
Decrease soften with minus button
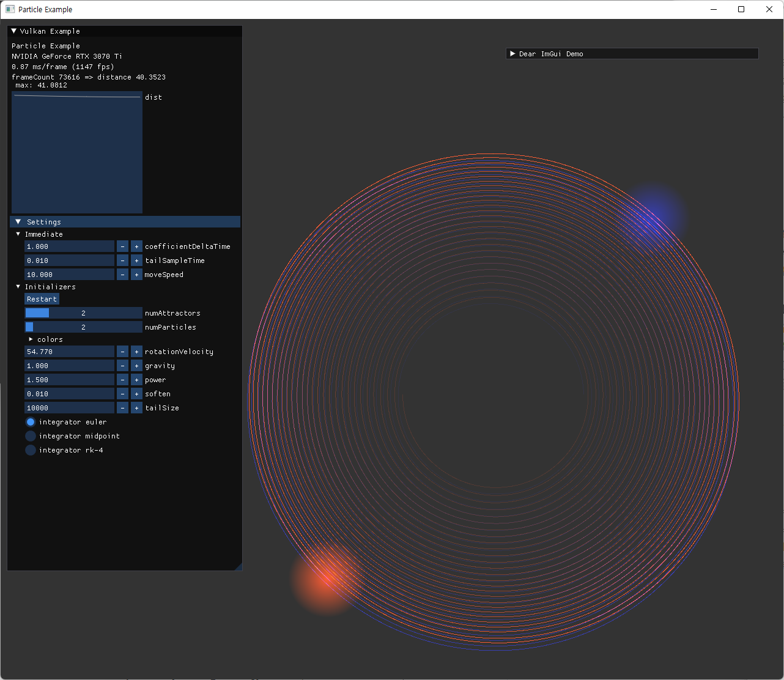122,394
